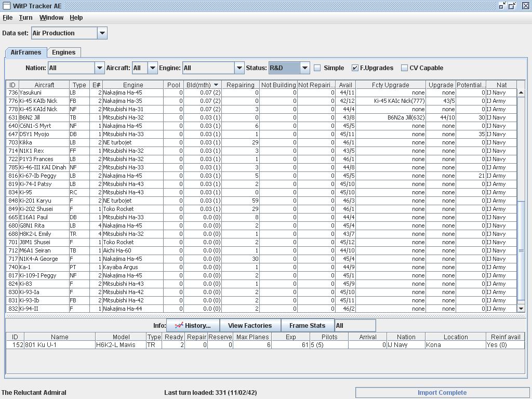The height and width of the screenshot is (399, 532).
Task: Sort by the Pool column header
Action: click(x=174, y=85)
